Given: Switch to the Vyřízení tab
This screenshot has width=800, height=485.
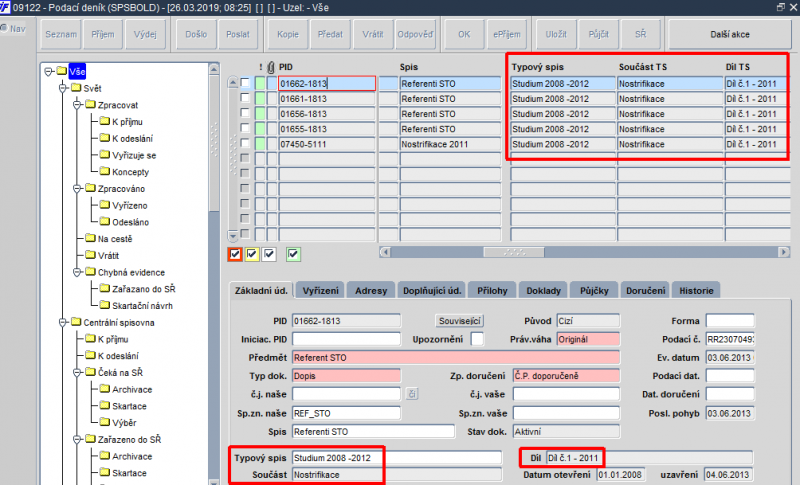Looking at the screenshot, I should 320,291.
